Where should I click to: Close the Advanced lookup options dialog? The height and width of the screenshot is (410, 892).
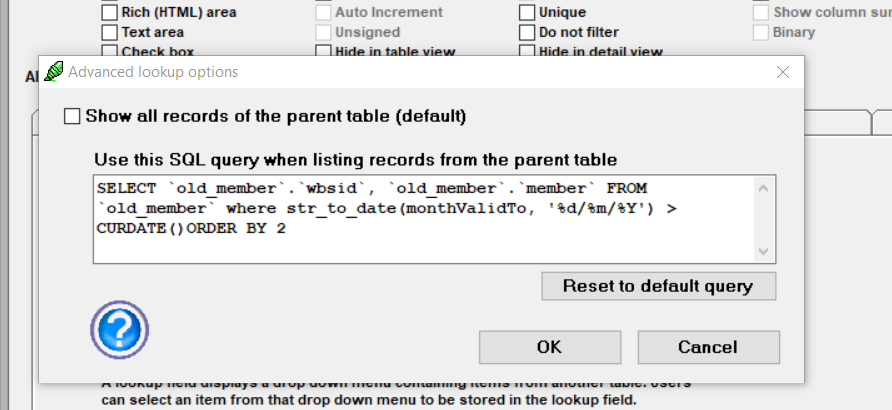pyautogui.click(x=783, y=72)
